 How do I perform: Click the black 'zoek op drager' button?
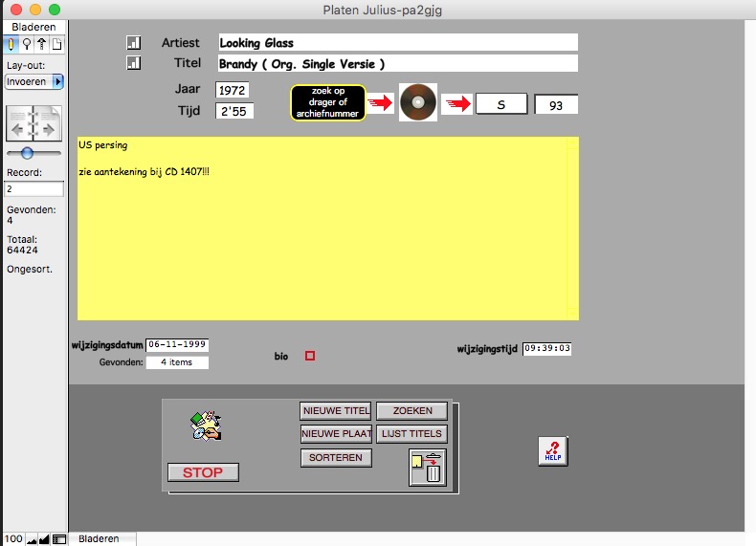pyautogui.click(x=328, y=102)
